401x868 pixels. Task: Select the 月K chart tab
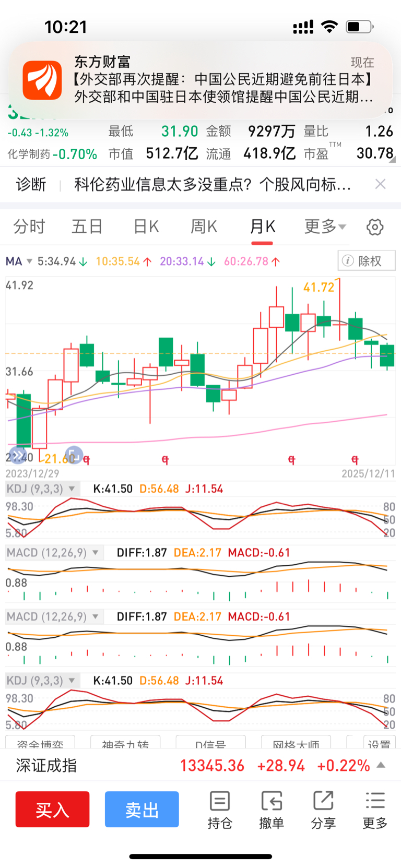262,227
